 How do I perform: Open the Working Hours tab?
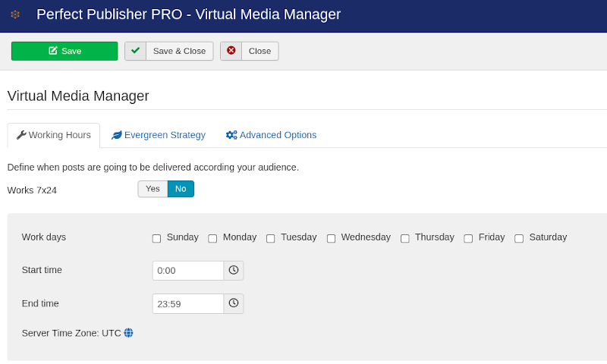point(54,135)
